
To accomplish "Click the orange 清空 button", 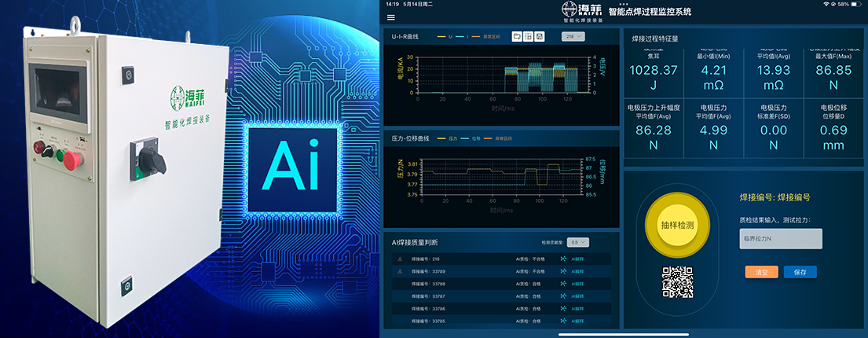I will (761, 272).
